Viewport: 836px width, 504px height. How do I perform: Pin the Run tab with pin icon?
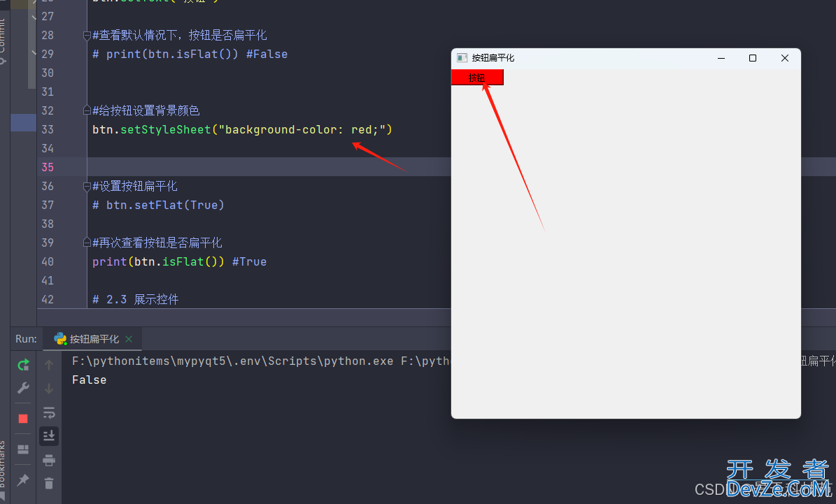tap(23, 480)
